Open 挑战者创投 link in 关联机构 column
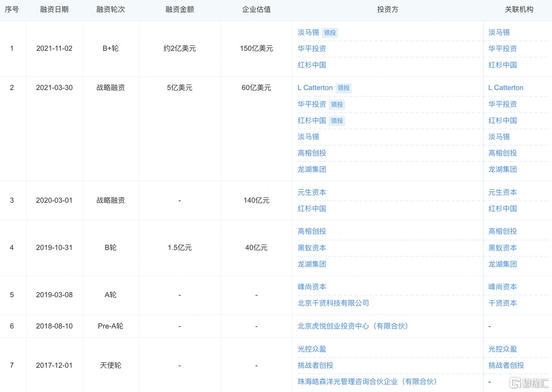552x392 pixels. (x=506, y=366)
